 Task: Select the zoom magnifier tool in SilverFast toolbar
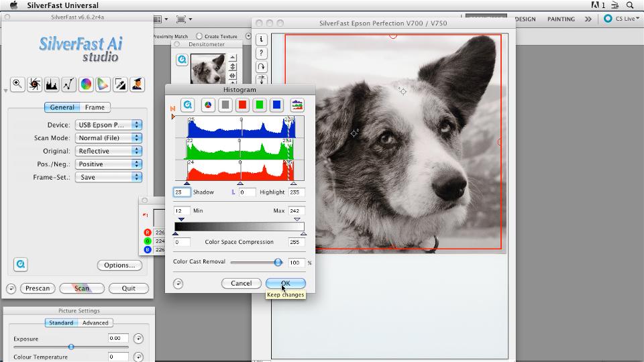17,84
